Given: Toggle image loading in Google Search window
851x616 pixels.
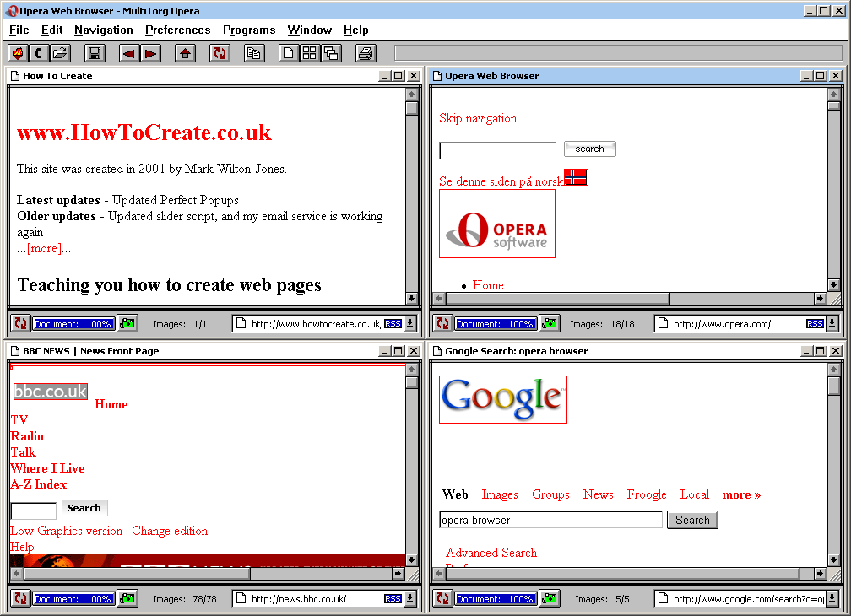Looking at the screenshot, I should point(550,598).
